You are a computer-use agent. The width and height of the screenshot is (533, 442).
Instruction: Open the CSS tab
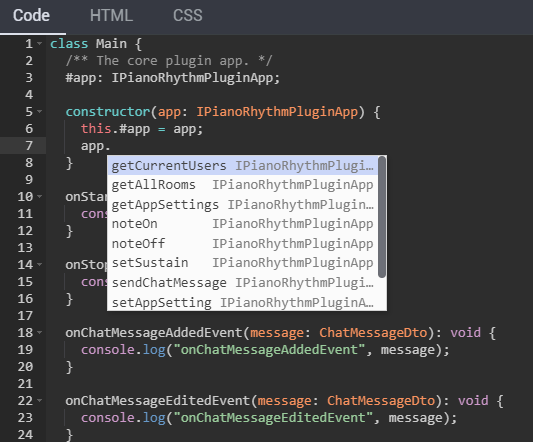[x=188, y=16]
